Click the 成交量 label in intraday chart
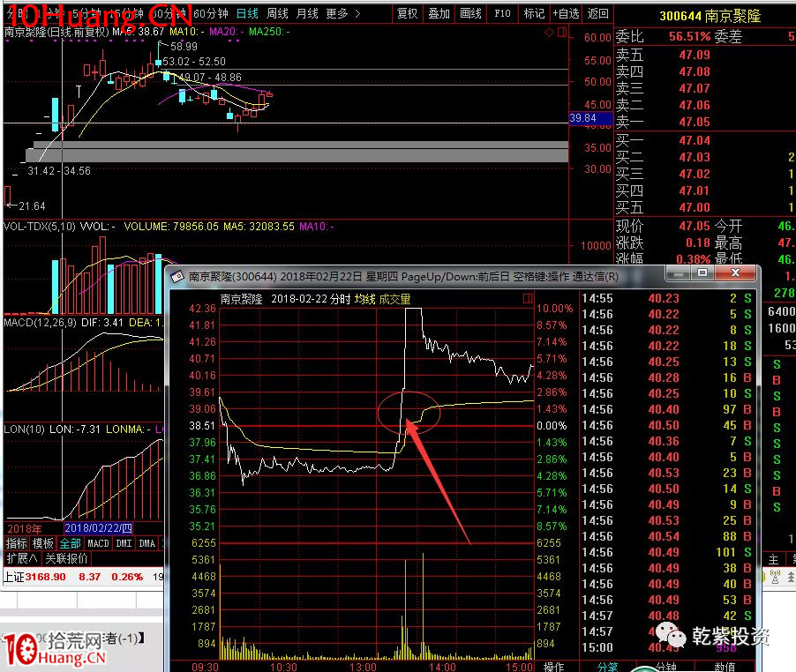 click(395, 299)
